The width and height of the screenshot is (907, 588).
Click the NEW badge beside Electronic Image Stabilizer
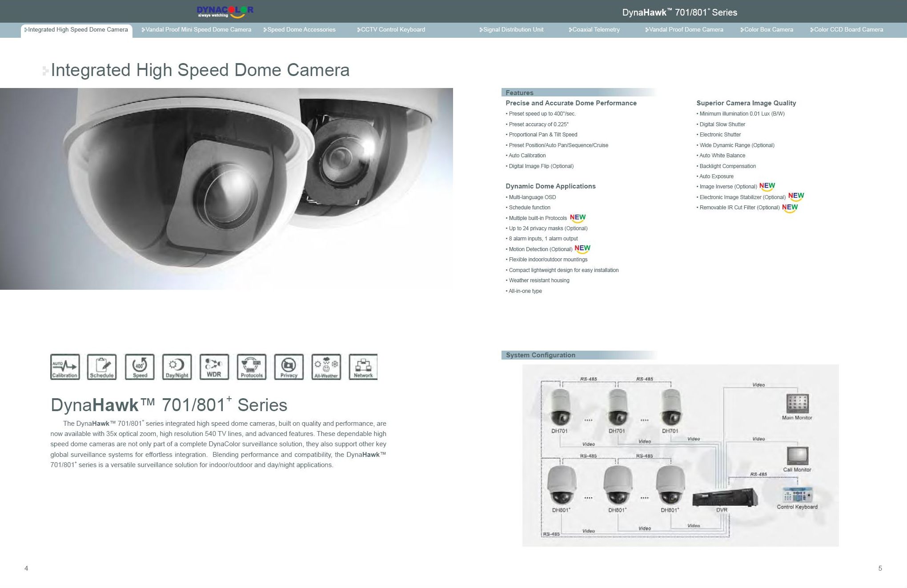click(796, 196)
